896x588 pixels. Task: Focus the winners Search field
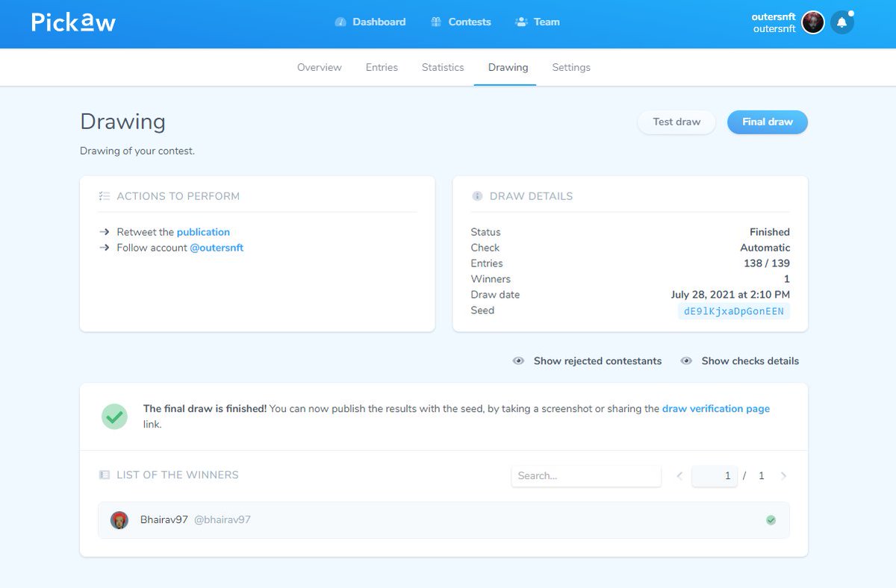586,476
